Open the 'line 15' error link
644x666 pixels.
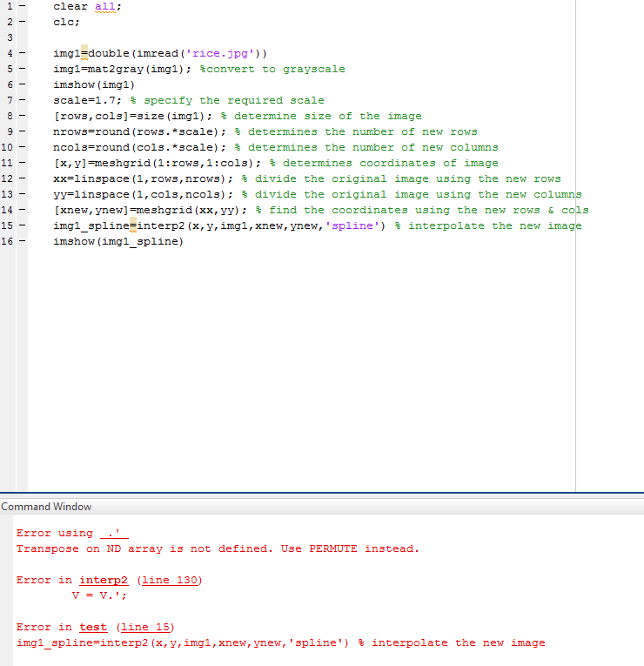click(x=145, y=628)
